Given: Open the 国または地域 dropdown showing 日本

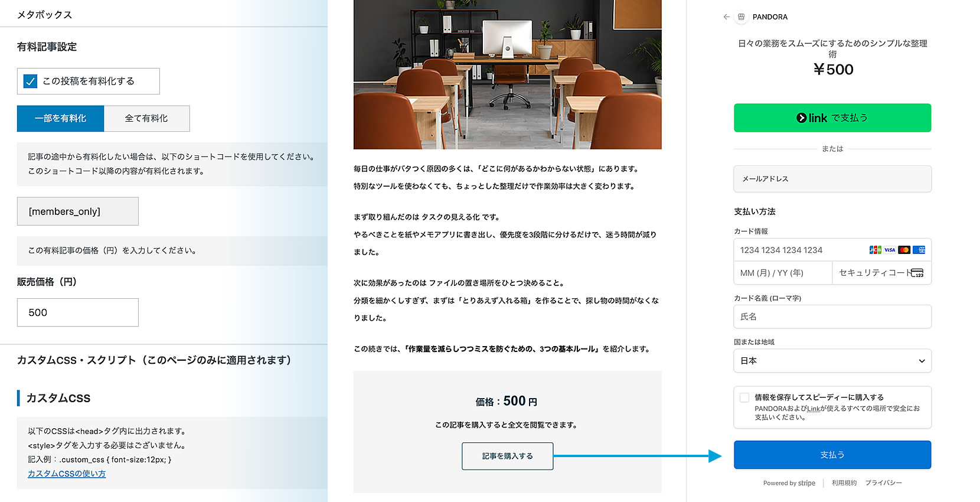Looking at the screenshot, I should (x=832, y=361).
